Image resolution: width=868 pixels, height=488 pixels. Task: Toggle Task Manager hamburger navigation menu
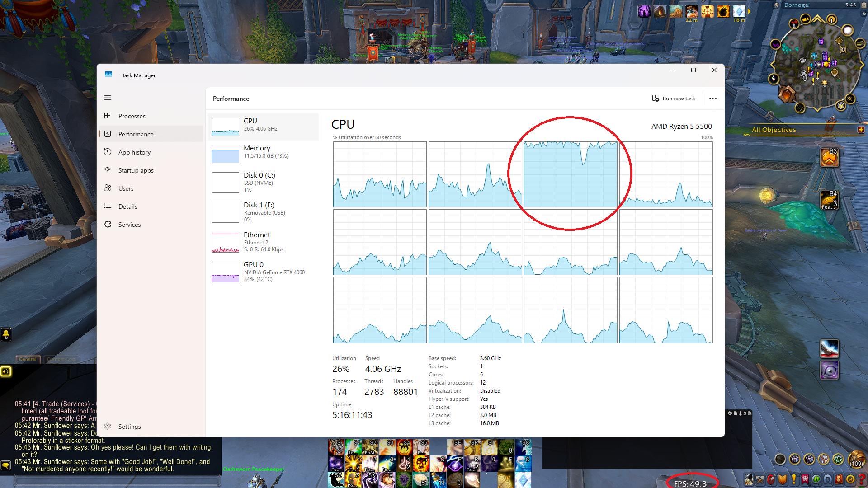[x=108, y=98]
